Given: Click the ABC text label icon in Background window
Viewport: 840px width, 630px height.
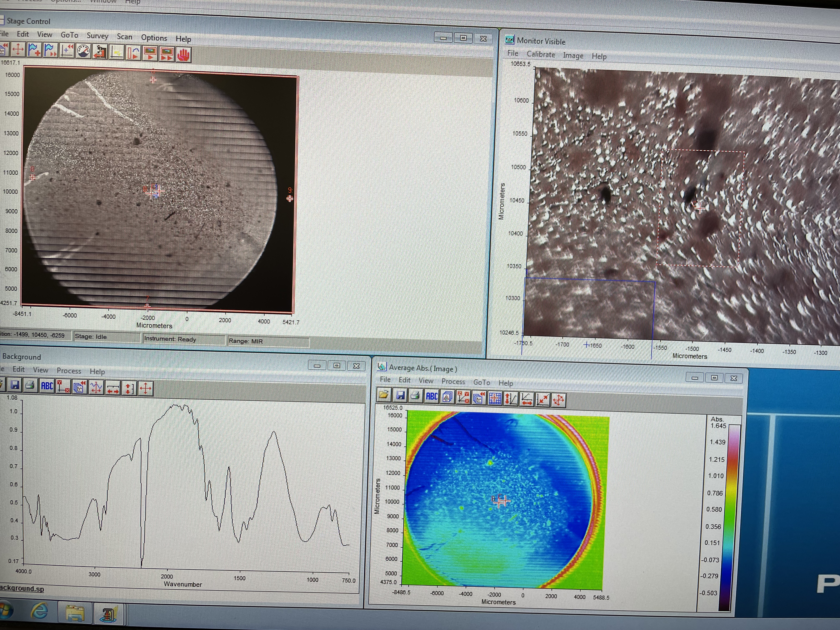Looking at the screenshot, I should click(x=47, y=386).
